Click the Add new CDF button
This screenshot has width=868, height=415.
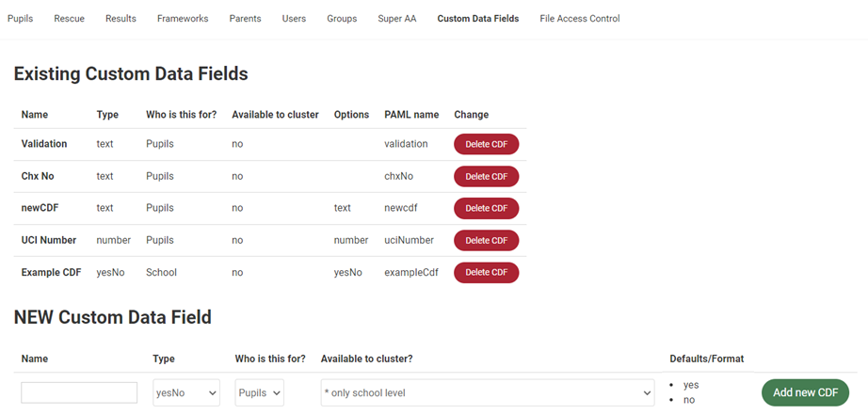coord(806,392)
